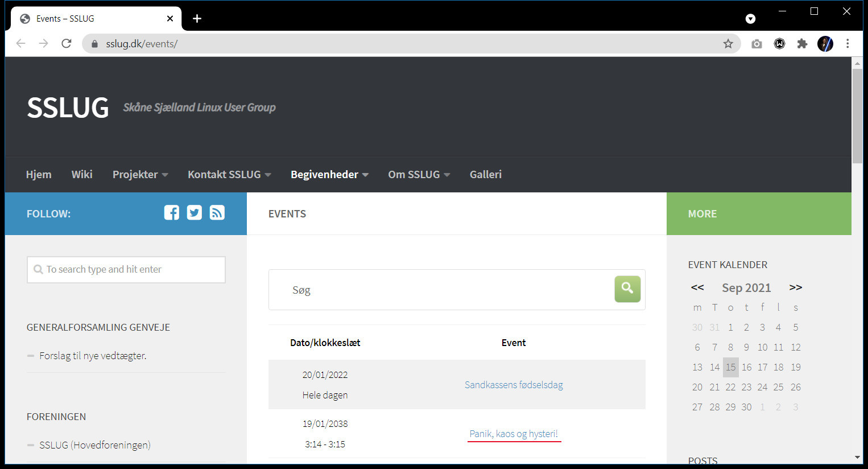This screenshot has width=868, height=469.
Task: Click the green event search button
Action: click(627, 289)
